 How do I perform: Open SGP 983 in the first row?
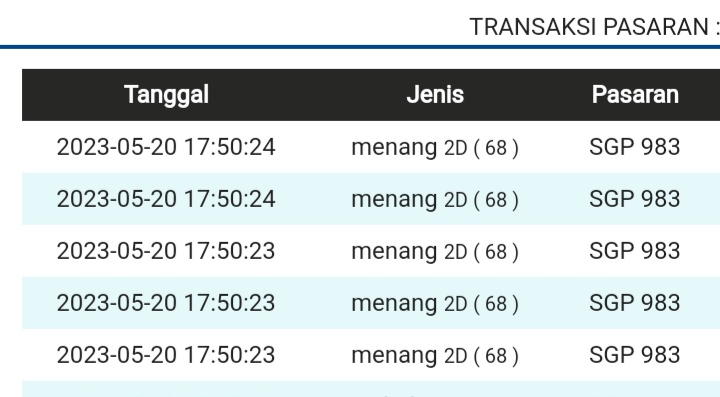coord(635,147)
